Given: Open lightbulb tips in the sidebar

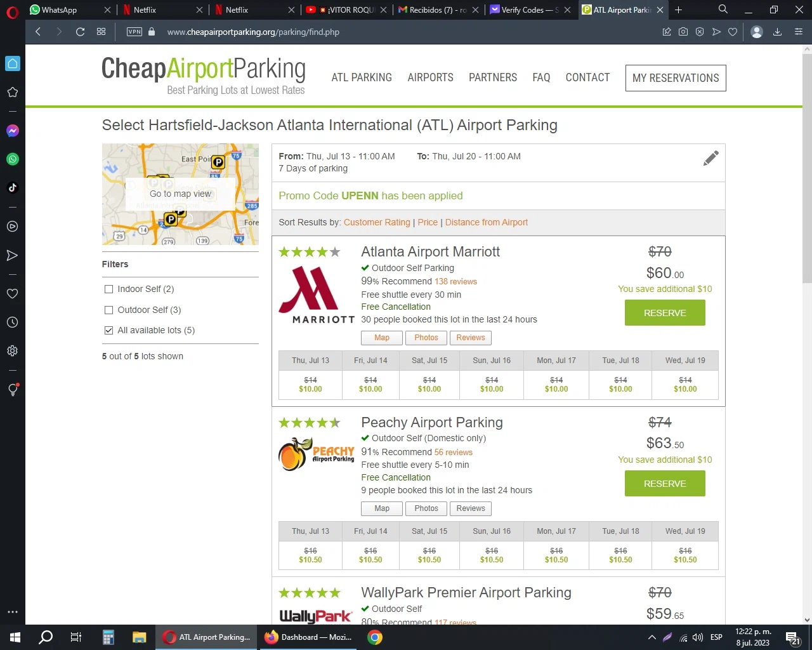Looking at the screenshot, I should coord(12,390).
